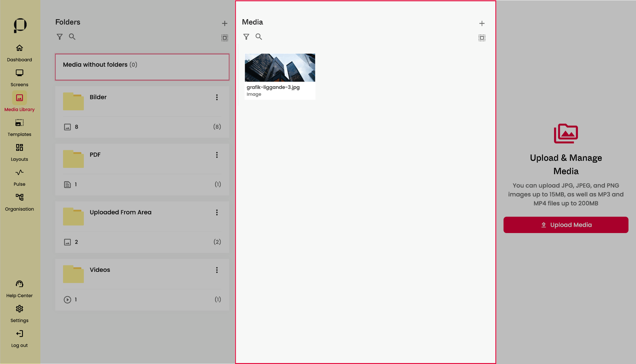Open options menu for PDF folder
Image resolution: width=636 pixels, height=364 pixels.
pyautogui.click(x=217, y=155)
